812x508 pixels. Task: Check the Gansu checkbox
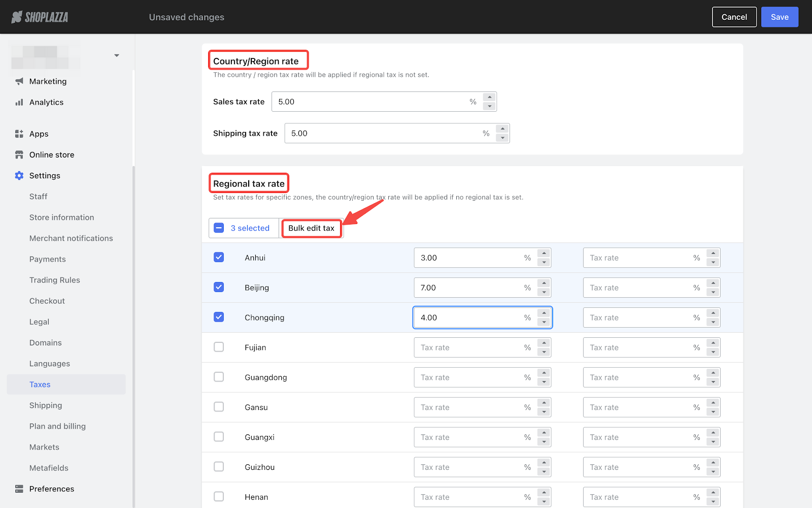pos(219,407)
